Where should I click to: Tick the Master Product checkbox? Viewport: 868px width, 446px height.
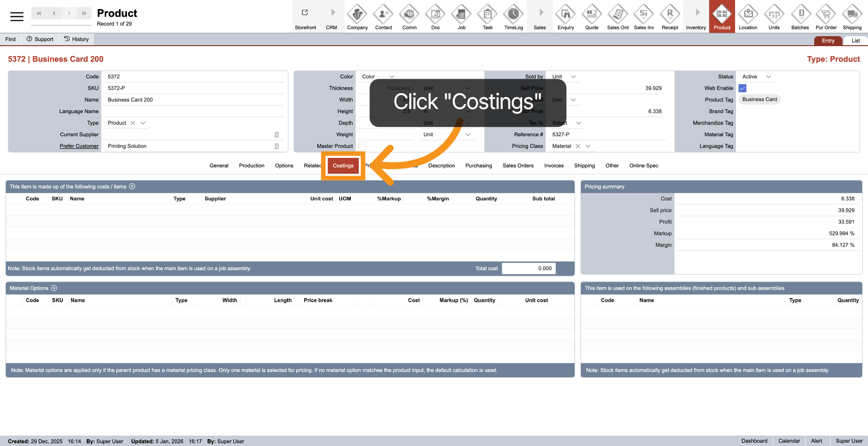pyautogui.click(x=362, y=146)
